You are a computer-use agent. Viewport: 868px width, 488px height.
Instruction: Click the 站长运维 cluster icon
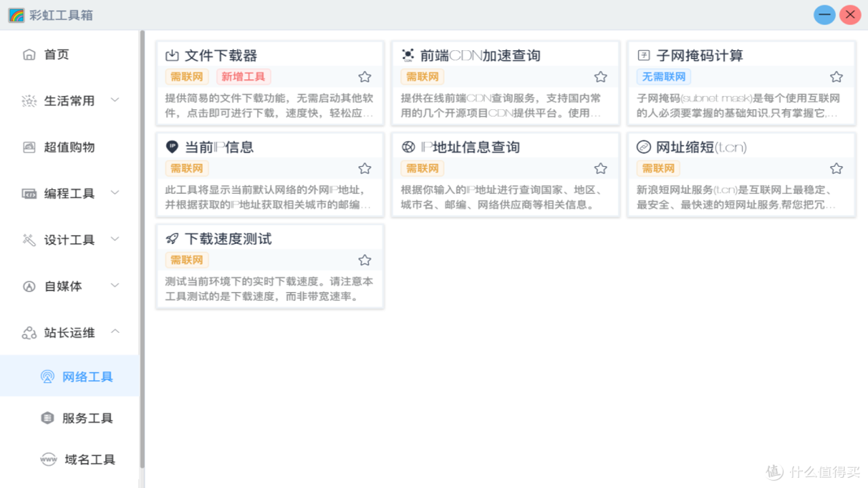pyautogui.click(x=29, y=333)
